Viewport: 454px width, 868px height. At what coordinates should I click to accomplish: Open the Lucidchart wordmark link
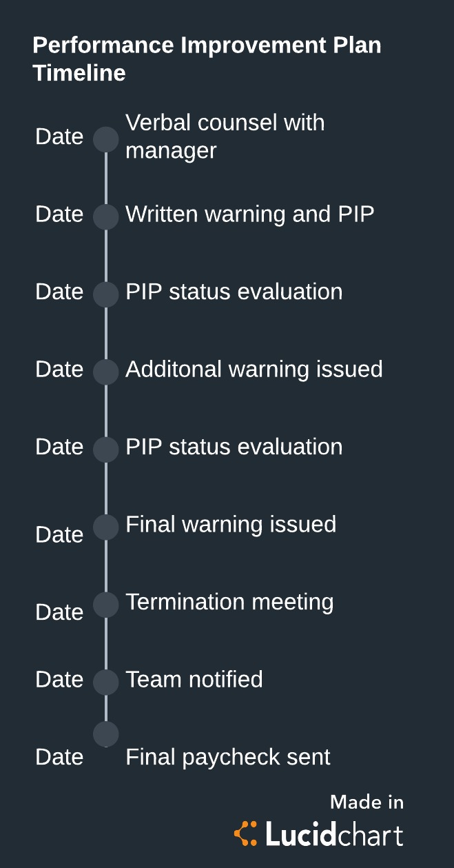click(x=334, y=835)
